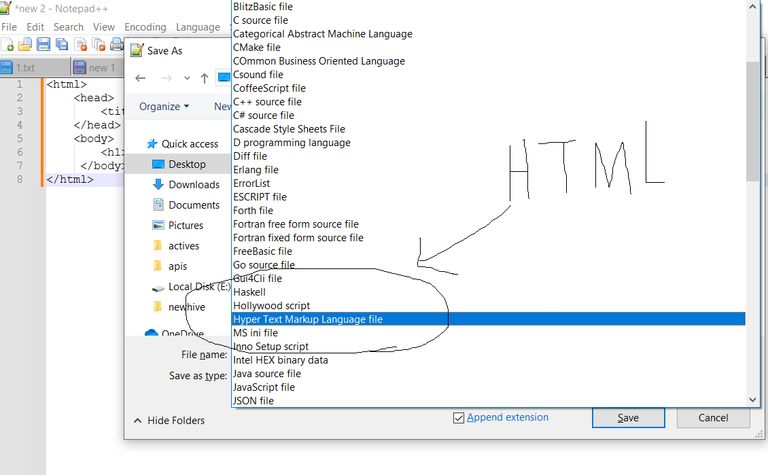
Task: Open the File menu
Action: pos(9,27)
